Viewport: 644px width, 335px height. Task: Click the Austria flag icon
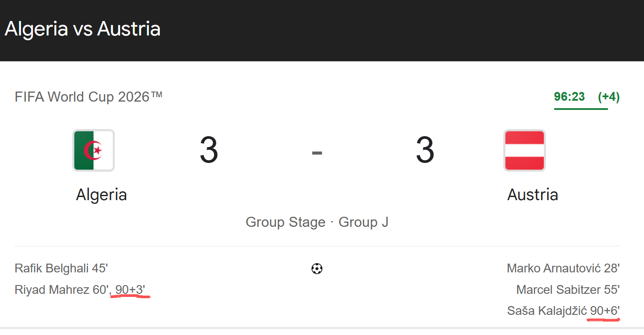click(524, 150)
